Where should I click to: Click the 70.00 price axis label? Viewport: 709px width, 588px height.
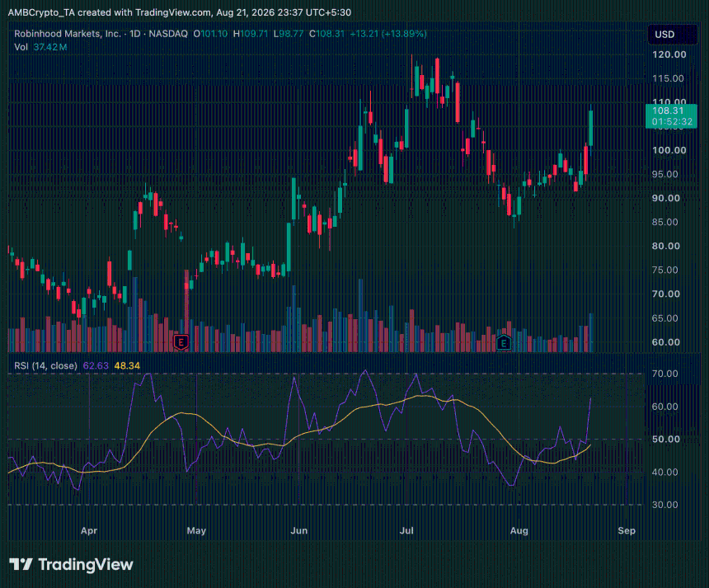pyautogui.click(x=665, y=294)
